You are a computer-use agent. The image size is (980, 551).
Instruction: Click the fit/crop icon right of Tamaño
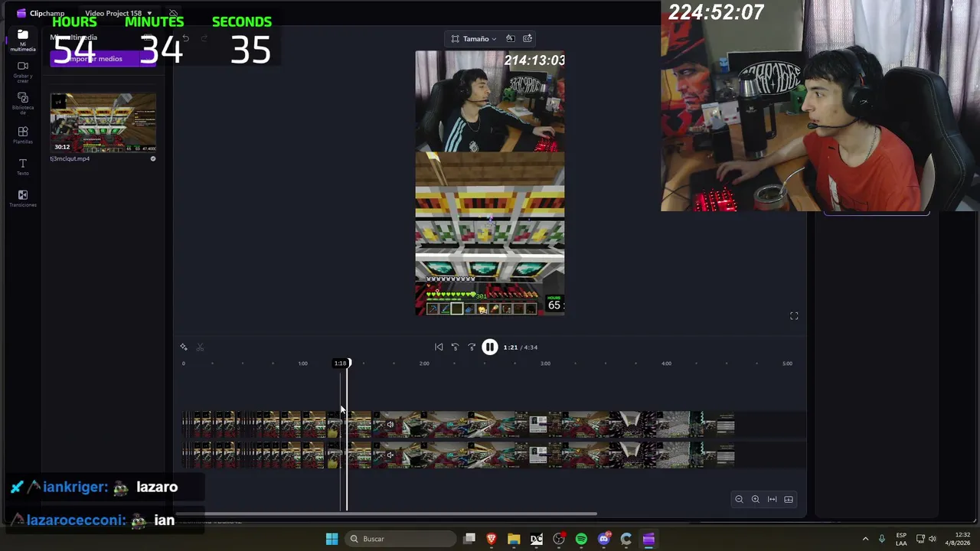tap(528, 38)
